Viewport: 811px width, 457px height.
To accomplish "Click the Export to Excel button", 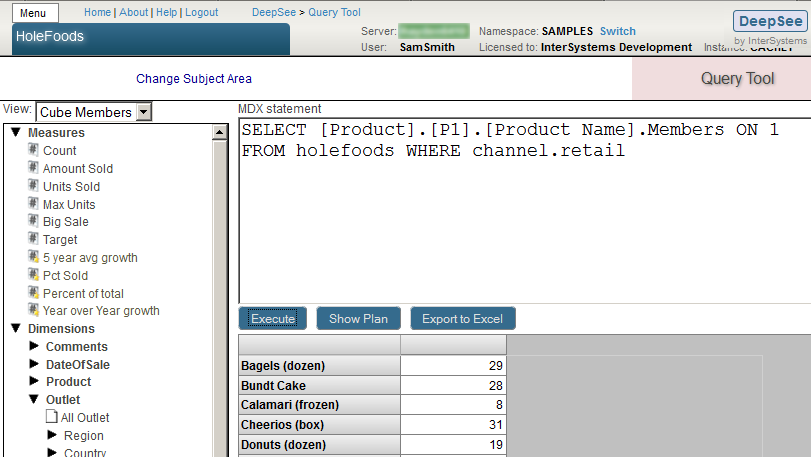I will [463, 318].
